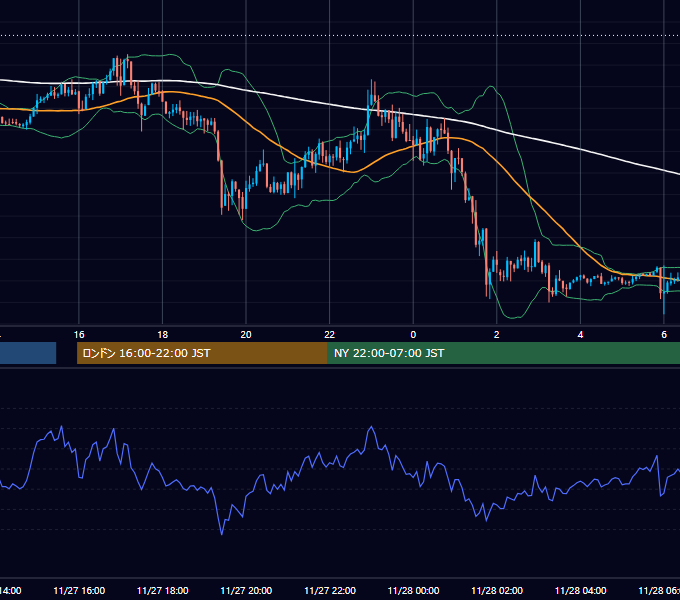
Task: Click the '20' hour label on upper axis
Action: click(246, 335)
